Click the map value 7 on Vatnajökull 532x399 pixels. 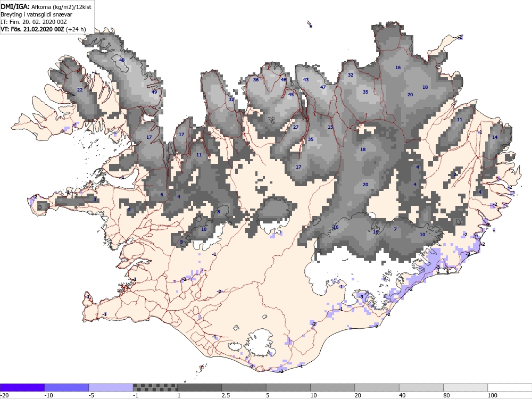pyautogui.click(x=395, y=229)
